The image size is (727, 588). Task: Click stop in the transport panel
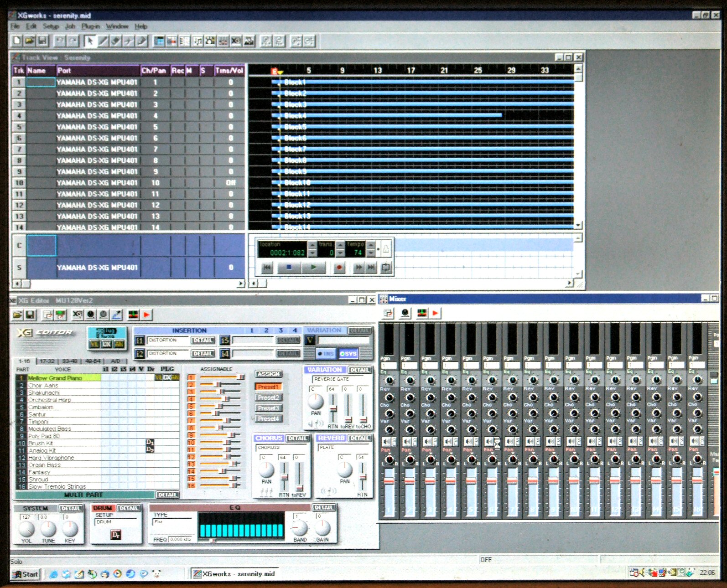pos(288,268)
